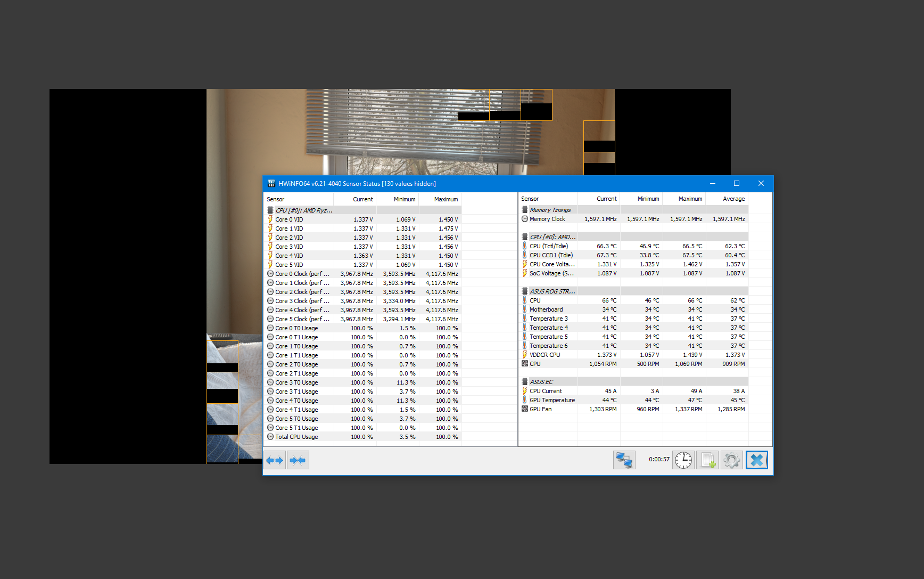The image size is (924, 579).
Task: Click the expand layout blue arrows button
Action: coord(275,460)
